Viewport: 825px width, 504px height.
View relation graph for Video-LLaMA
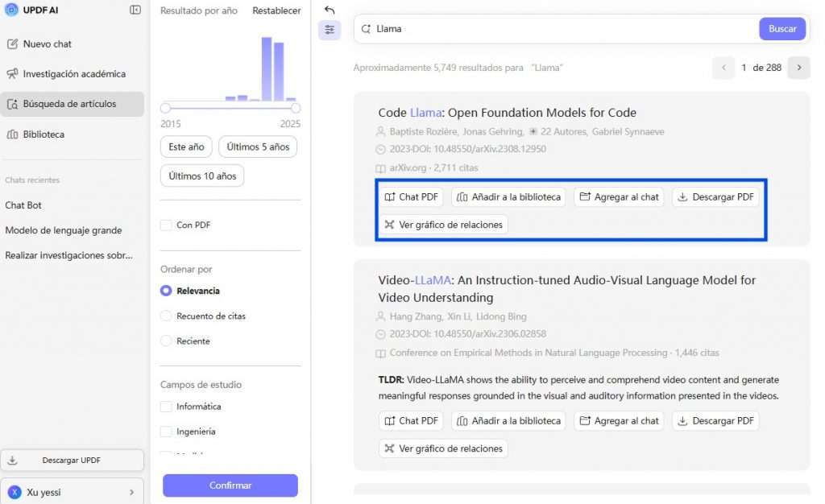(x=443, y=448)
